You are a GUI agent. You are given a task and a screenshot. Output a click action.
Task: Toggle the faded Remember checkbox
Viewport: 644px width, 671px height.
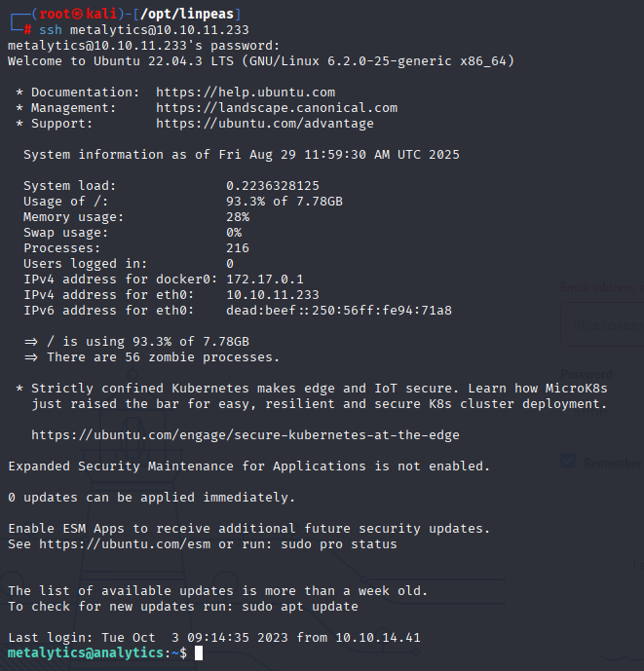coord(568,461)
